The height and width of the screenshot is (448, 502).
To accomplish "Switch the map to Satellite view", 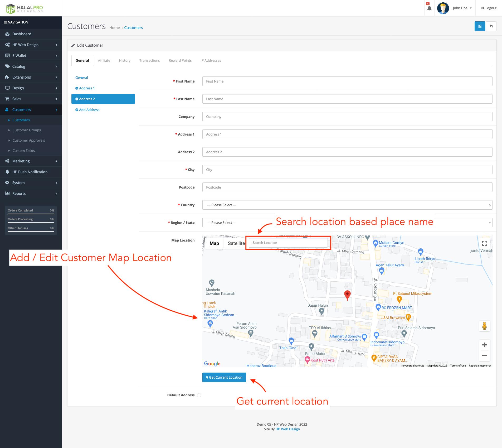I will coord(236,243).
